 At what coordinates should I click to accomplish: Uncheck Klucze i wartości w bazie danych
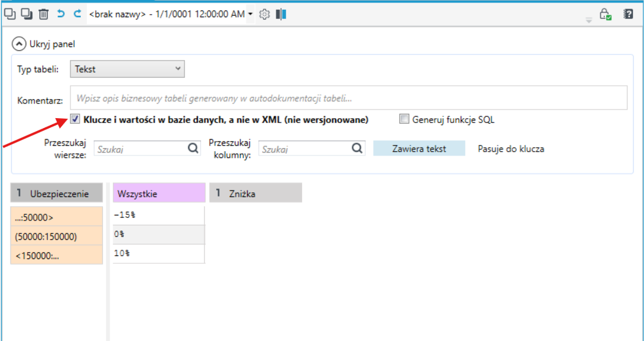[75, 119]
